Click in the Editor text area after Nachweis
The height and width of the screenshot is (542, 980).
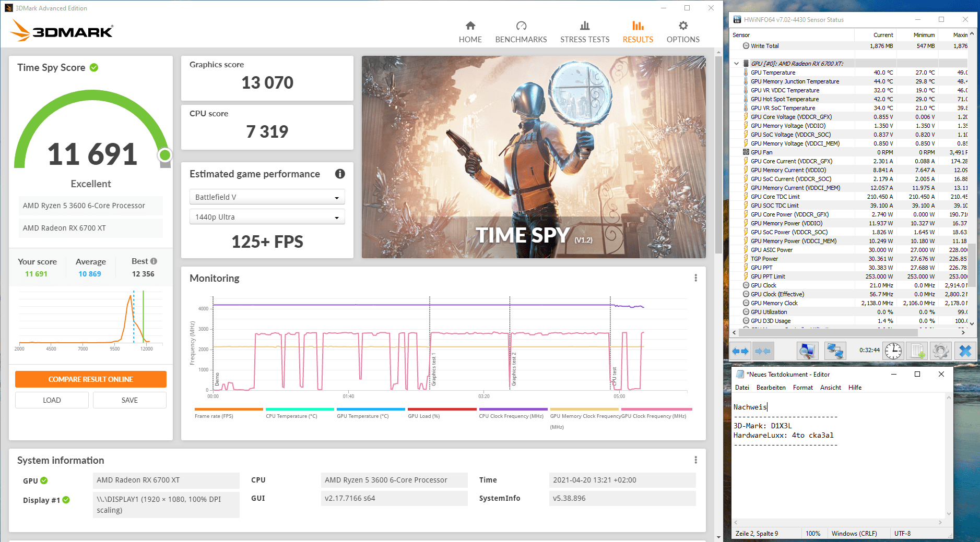(x=768, y=407)
